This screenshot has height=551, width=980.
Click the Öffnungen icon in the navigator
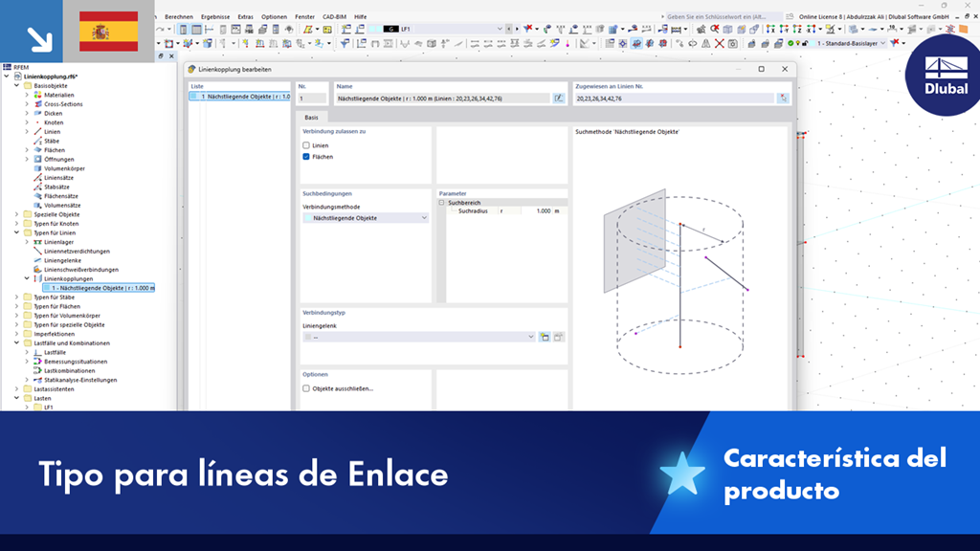(37, 160)
